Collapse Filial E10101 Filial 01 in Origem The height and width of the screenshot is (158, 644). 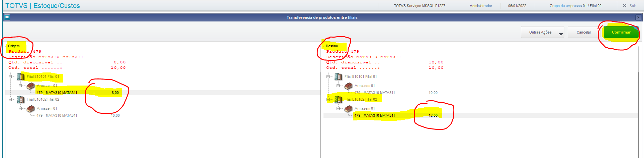click(10, 76)
